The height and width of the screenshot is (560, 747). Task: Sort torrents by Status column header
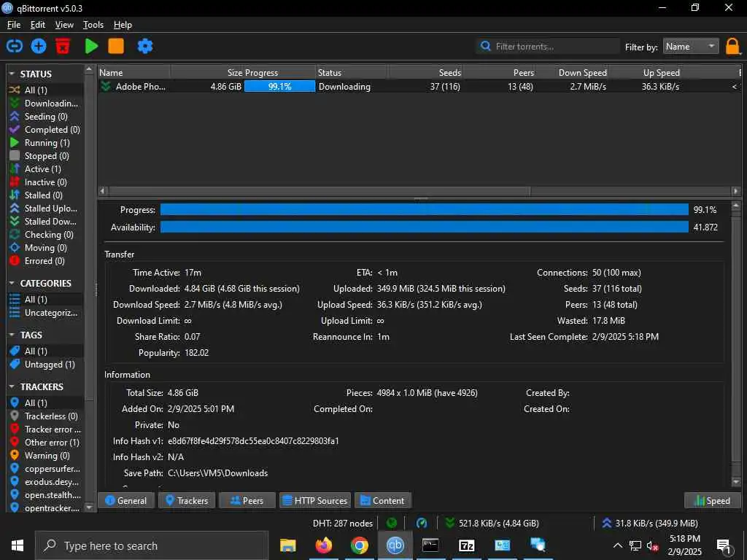pos(352,72)
